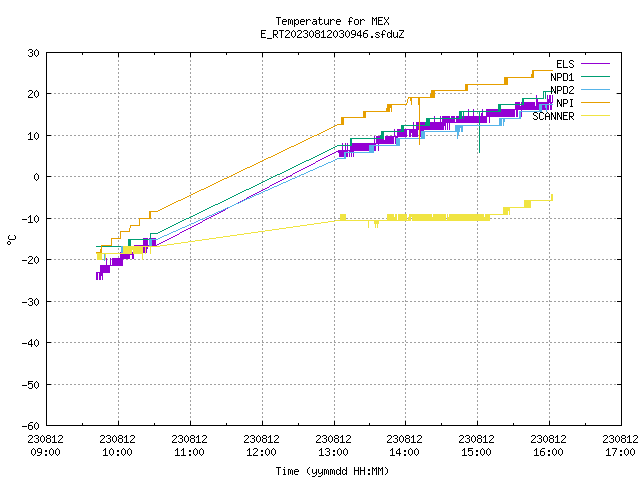The height and width of the screenshot is (480, 640).
Task: Click the chart title 'Temperature for MEX'
Action: coord(332,21)
